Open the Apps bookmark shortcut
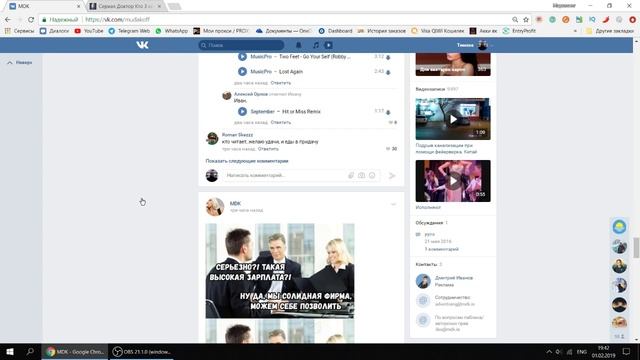 (20, 31)
